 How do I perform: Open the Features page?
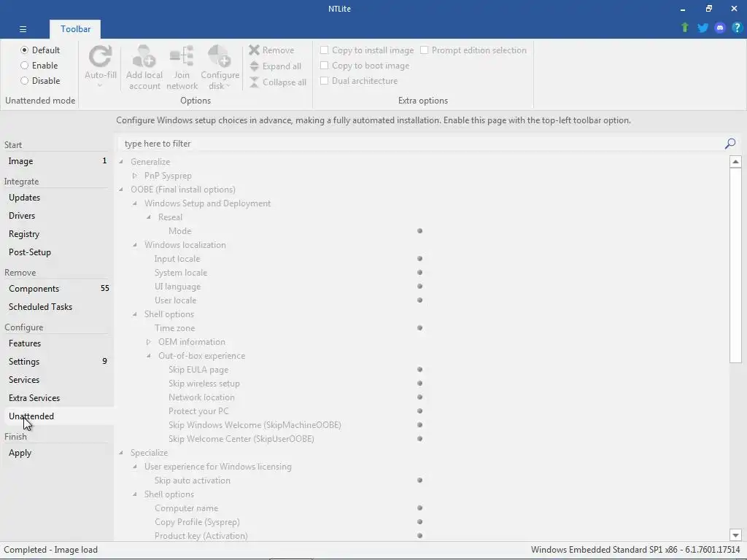coord(57,343)
